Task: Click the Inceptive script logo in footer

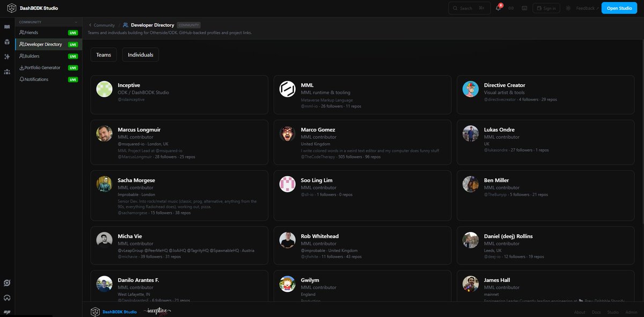Action: [158, 312]
